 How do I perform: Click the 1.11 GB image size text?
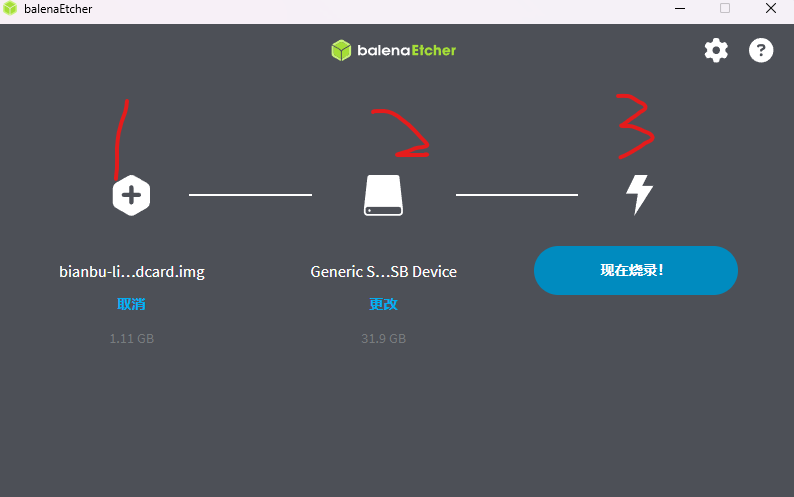132,338
